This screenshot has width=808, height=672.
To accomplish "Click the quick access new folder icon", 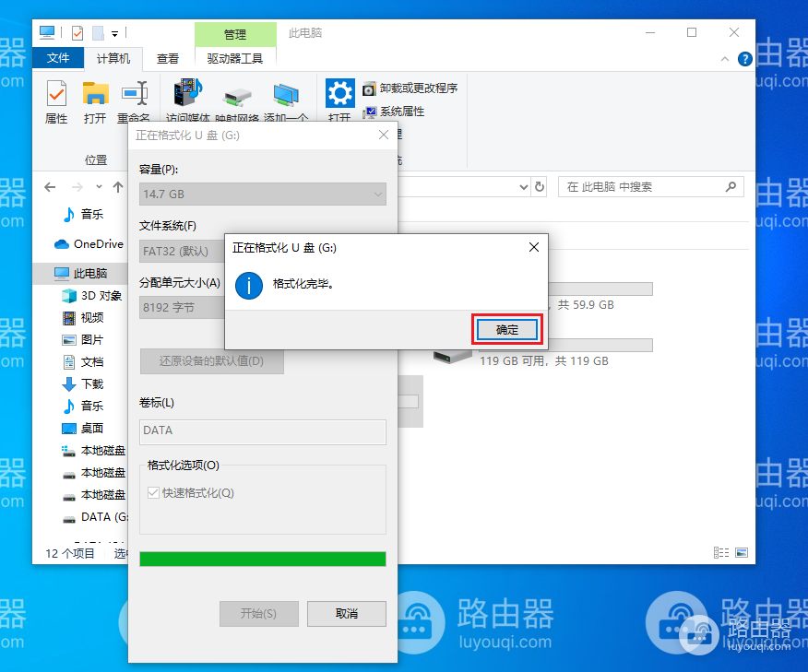I will (98, 33).
